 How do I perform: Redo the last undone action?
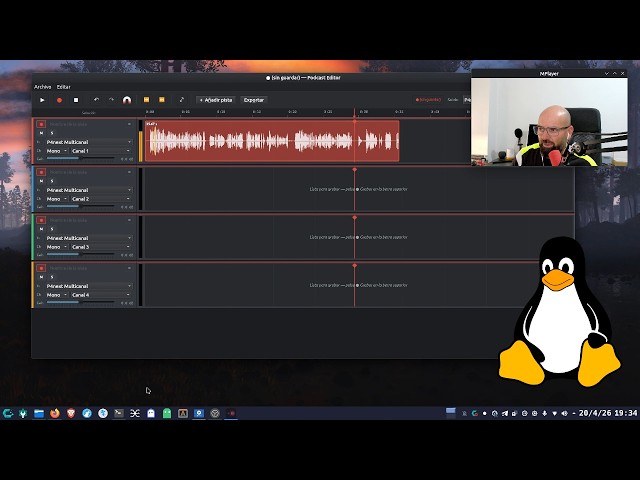pos(111,100)
